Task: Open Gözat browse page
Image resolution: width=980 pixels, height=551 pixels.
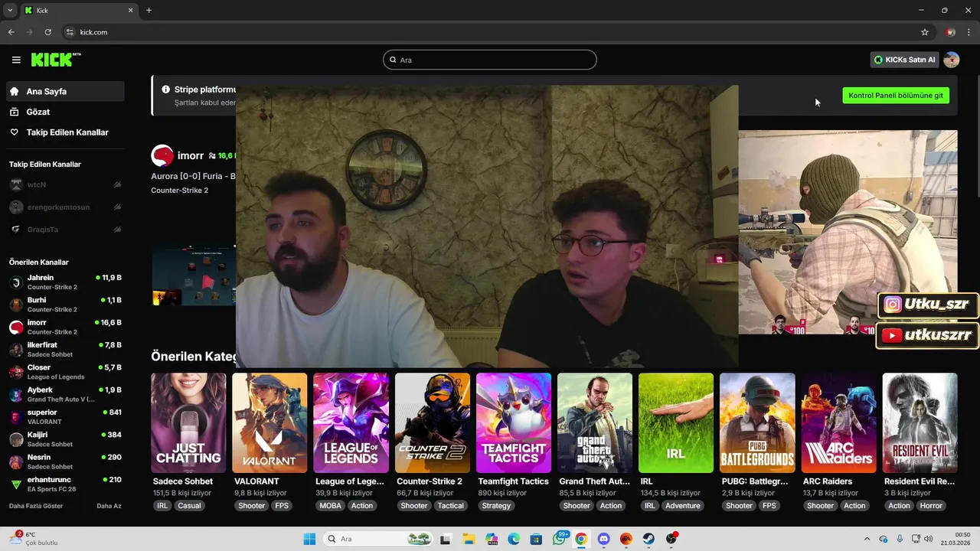Action: click(65, 112)
